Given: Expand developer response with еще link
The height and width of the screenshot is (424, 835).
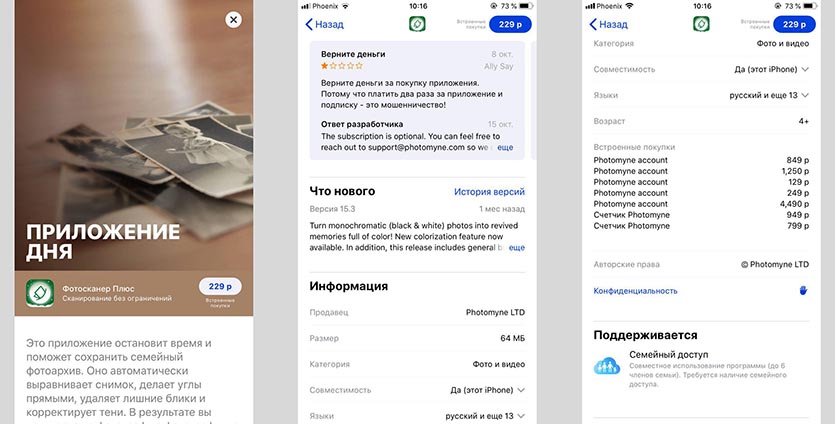Looking at the screenshot, I should (x=505, y=148).
